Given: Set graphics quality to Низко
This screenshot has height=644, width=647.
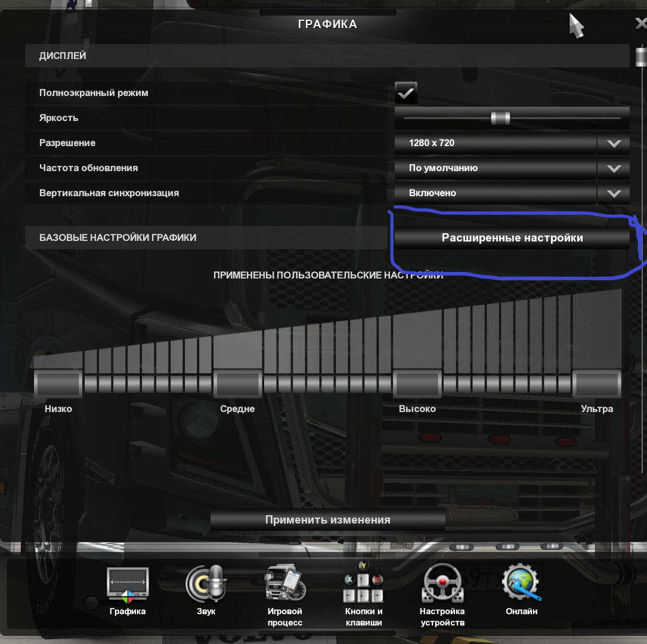Looking at the screenshot, I should click(x=58, y=383).
